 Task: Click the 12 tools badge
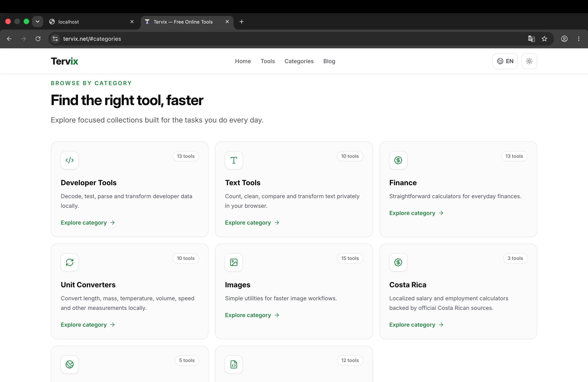(350, 360)
